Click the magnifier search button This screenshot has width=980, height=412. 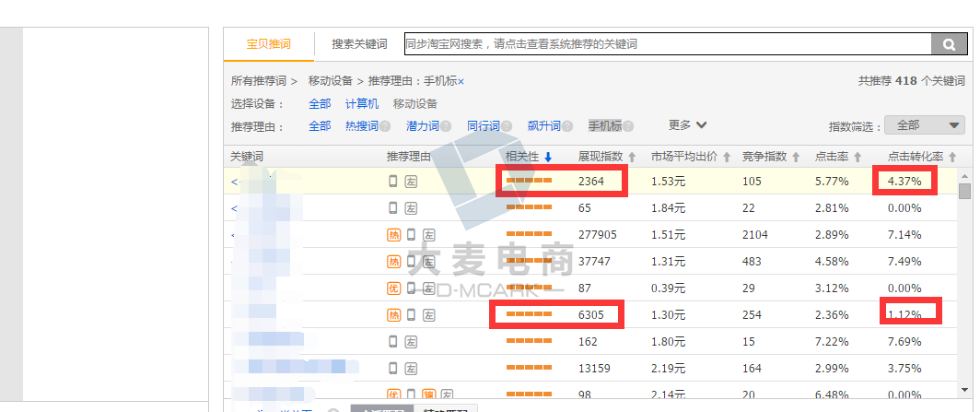tap(947, 44)
